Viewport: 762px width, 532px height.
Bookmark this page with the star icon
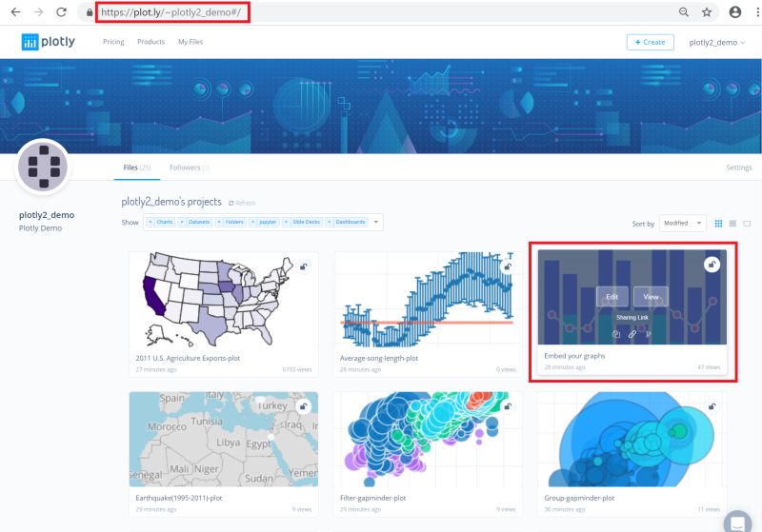click(x=707, y=12)
